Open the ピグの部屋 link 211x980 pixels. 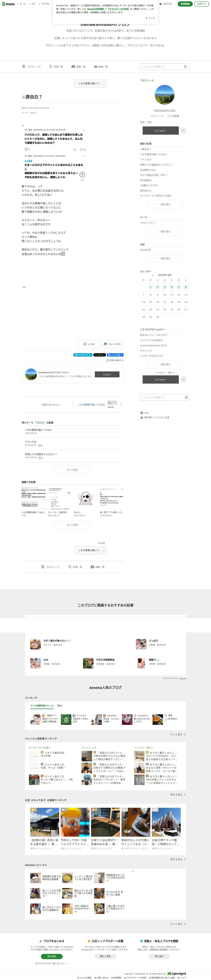pos(173,116)
